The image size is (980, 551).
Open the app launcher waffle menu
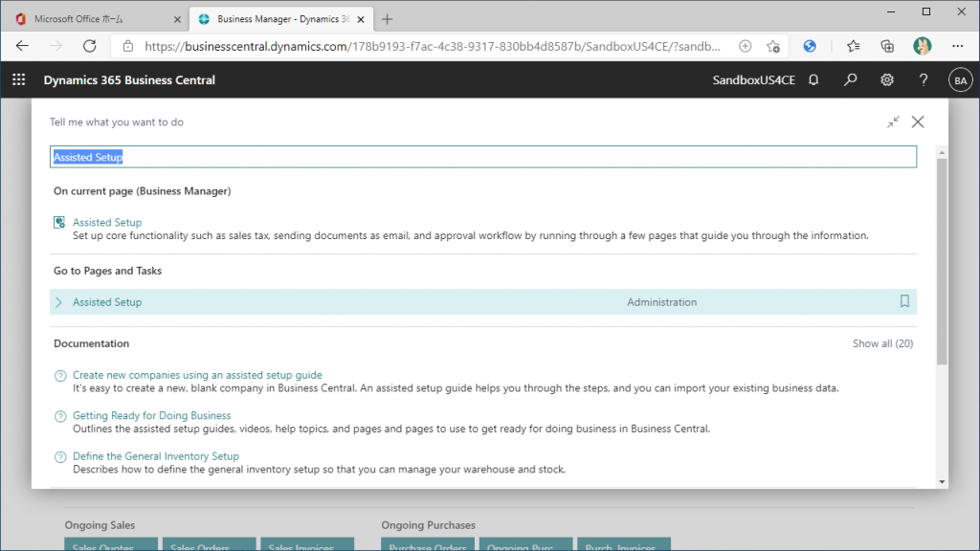(x=19, y=80)
